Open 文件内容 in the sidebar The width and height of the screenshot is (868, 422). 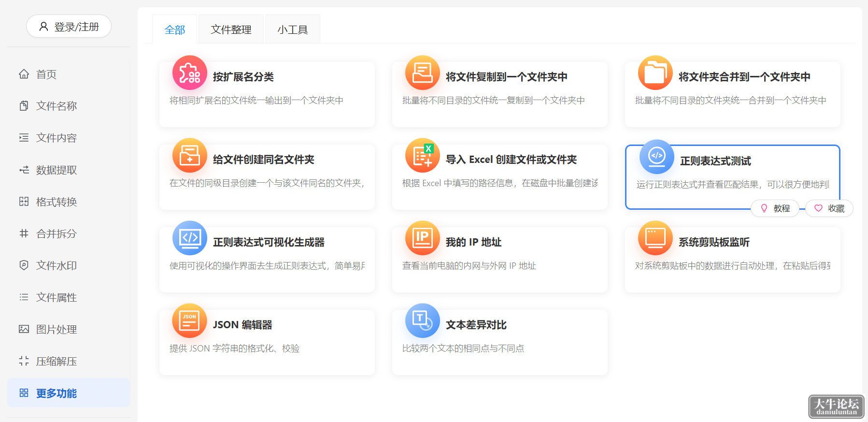(x=69, y=138)
